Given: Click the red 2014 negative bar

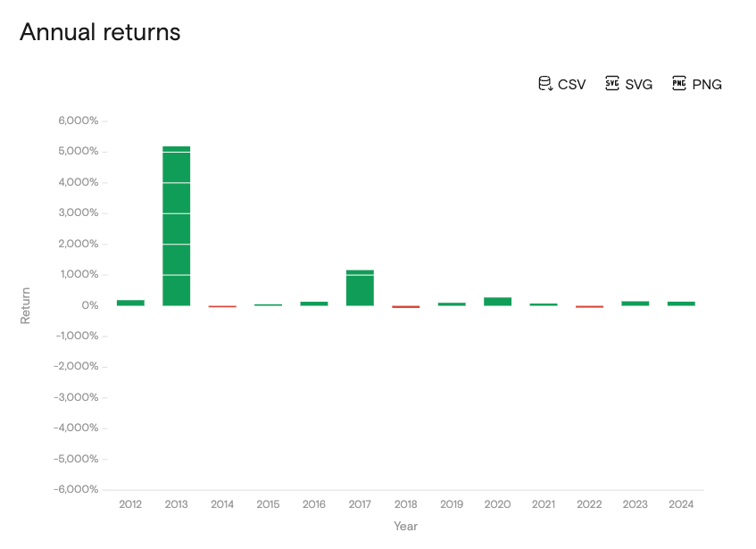Looking at the screenshot, I should [222, 306].
